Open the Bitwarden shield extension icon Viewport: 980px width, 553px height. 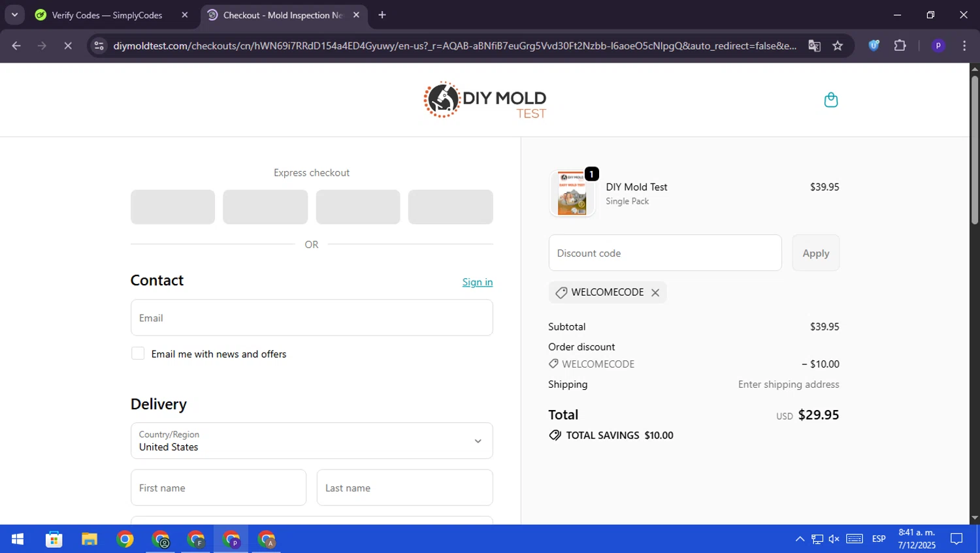(x=874, y=46)
